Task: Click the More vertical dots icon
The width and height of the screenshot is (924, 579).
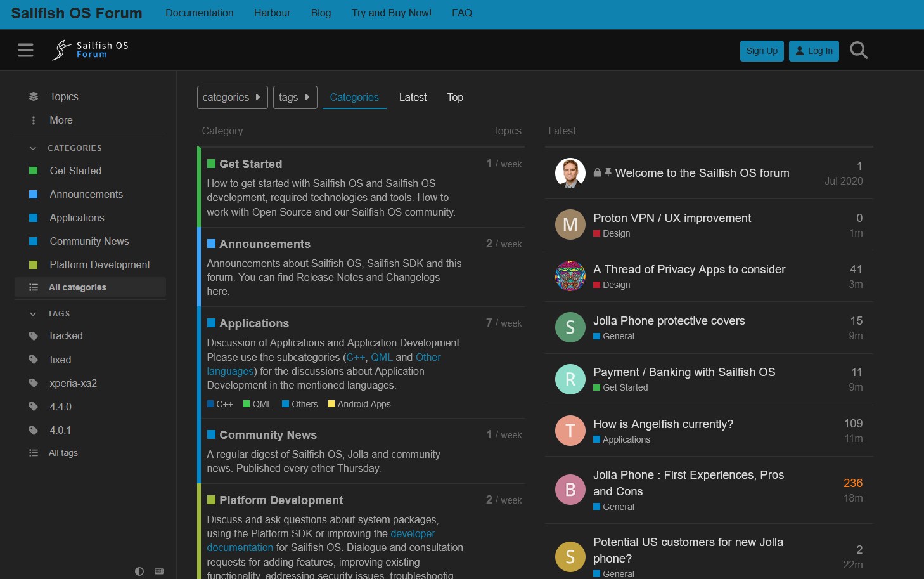Action: coord(34,120)
